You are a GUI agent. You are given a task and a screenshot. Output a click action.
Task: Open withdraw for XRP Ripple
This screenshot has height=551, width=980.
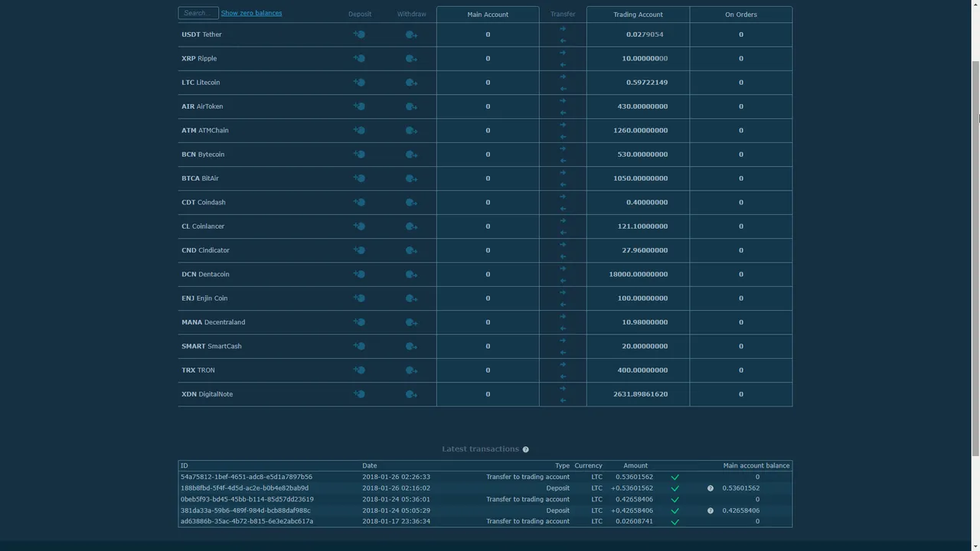tap(411, 58)
